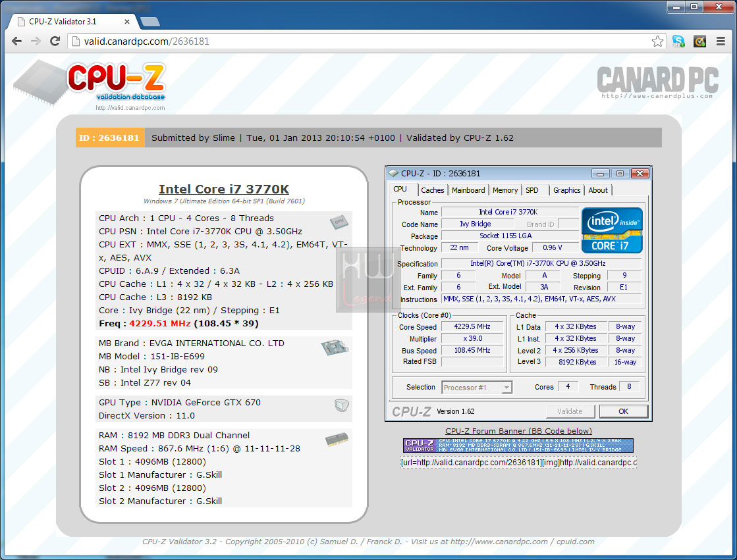Click the CPU-Z Forum Banner link
The image size is (737, 560).
click(518, 431)
